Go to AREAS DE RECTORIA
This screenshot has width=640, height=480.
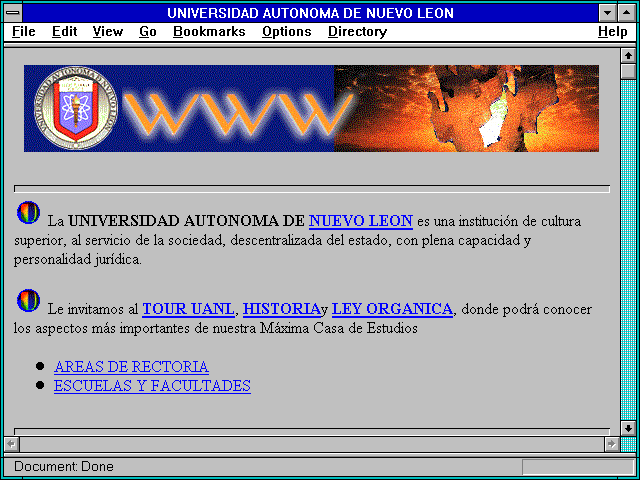click(x=131, y=367)
